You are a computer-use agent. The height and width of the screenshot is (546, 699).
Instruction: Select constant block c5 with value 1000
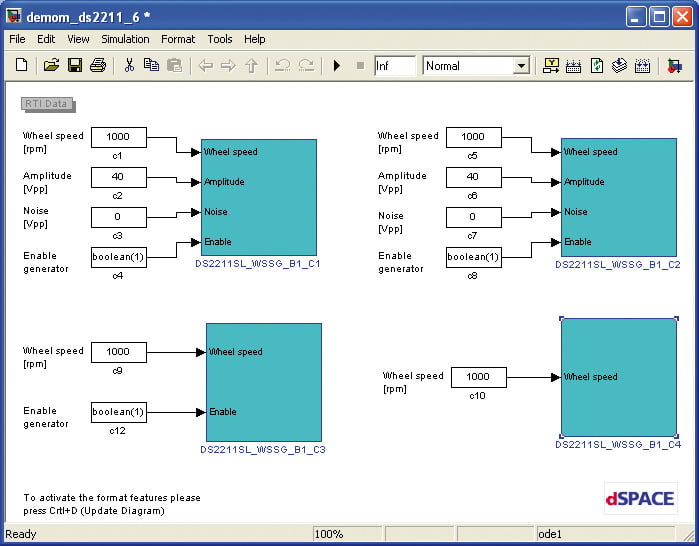[473, 137]
